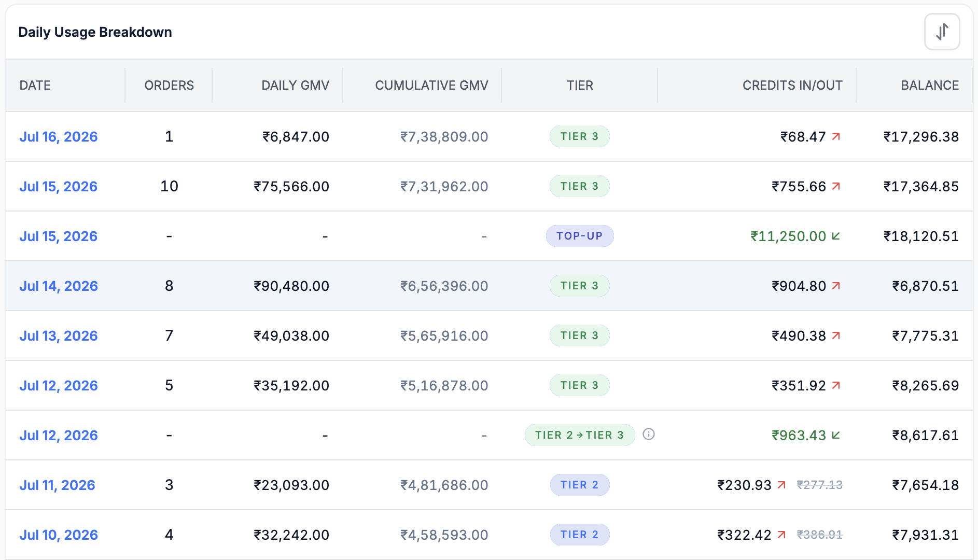Click the balance value ₹7,931.31
Image resolution: width=978 pixels, height=560 pixels.
(925, 535)
